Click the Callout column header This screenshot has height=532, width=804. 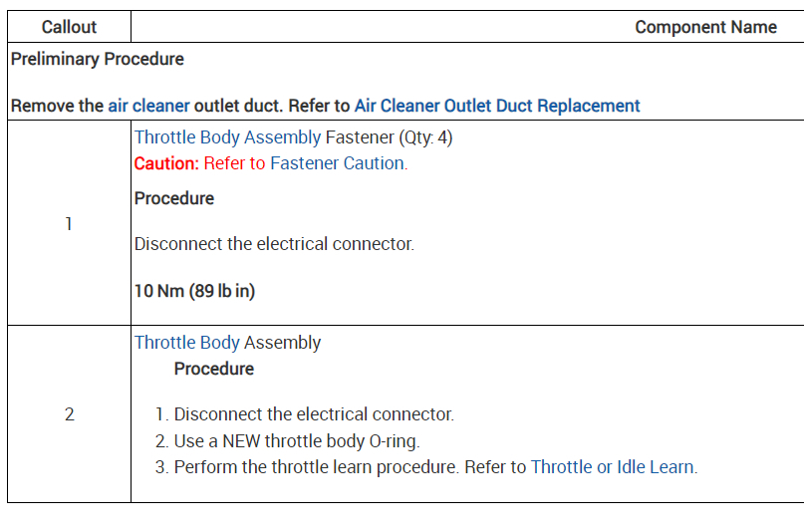click(x=69, y=27)
